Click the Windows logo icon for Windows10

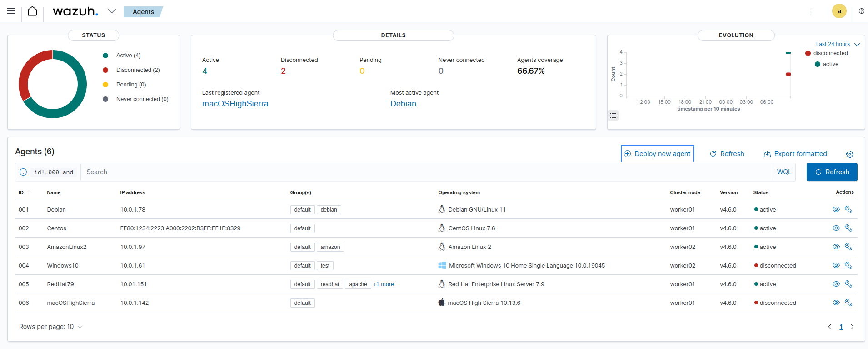pos(442,265)
